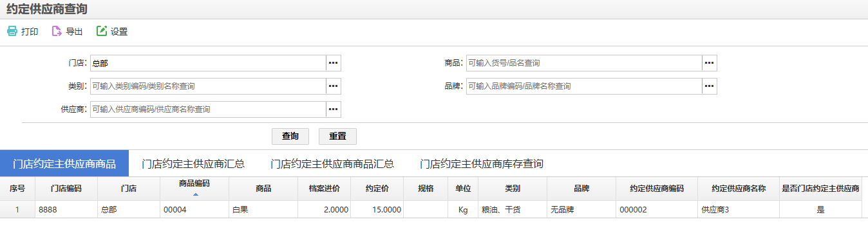Click the 档案进价 column header
This screenshot has height=244, width=868.
[x=324, y=189]
